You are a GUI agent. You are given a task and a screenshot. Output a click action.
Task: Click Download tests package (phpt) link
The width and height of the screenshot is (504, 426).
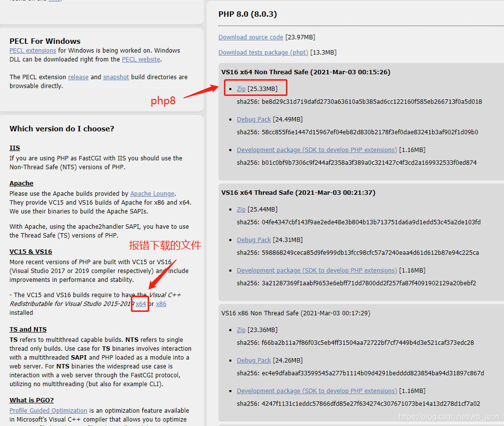263,52
